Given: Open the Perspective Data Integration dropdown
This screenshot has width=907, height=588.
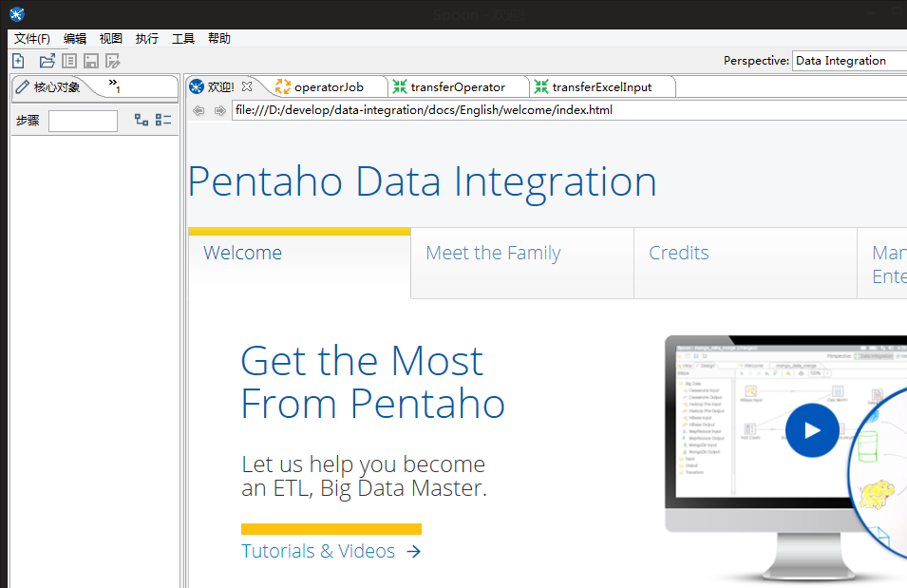Looking at the screenshot, I should pyautogui.click(x=849, y=61).
